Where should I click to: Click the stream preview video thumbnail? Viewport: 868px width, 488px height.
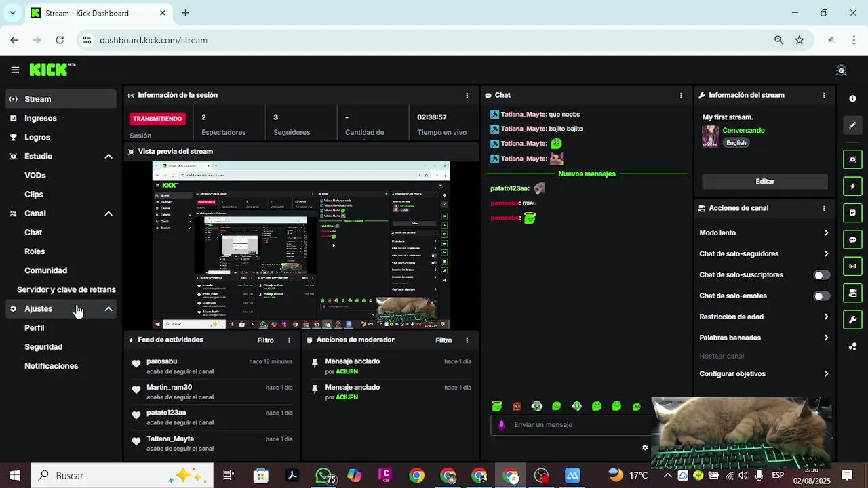(301, 245)
